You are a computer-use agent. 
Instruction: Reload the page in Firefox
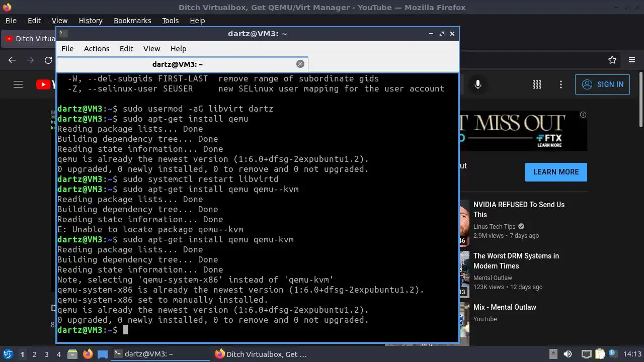pyautogui.click(x=48, y=60)
